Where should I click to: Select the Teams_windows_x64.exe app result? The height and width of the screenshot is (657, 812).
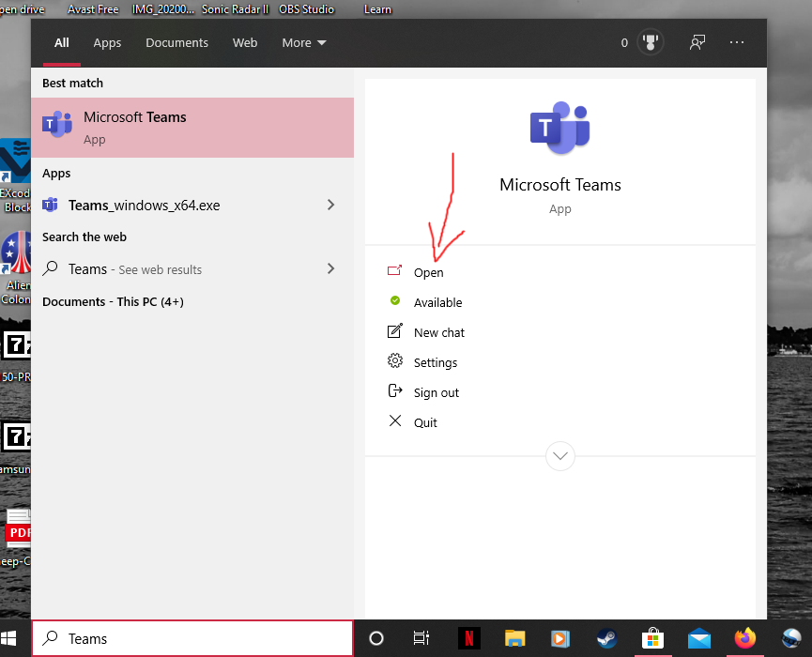pyautogui.click(x=192, y=205)
